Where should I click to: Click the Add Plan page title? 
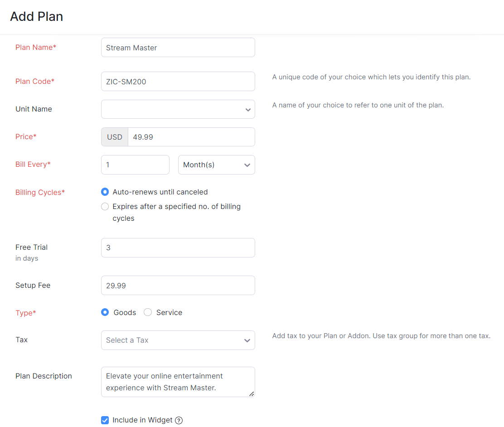point(36,16)
